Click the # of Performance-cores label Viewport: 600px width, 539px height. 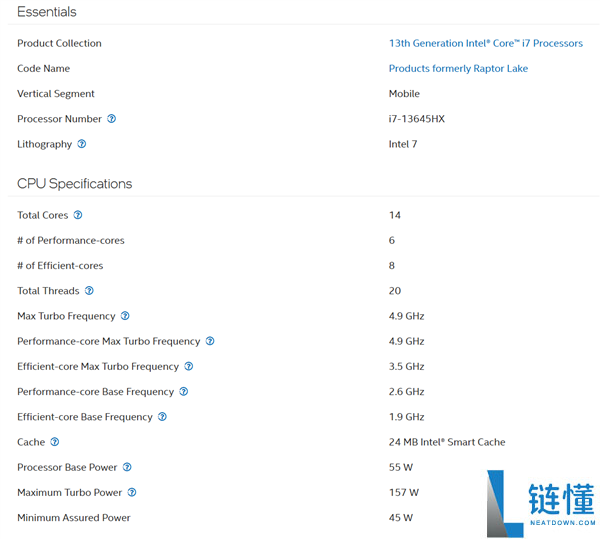[71, 241]
